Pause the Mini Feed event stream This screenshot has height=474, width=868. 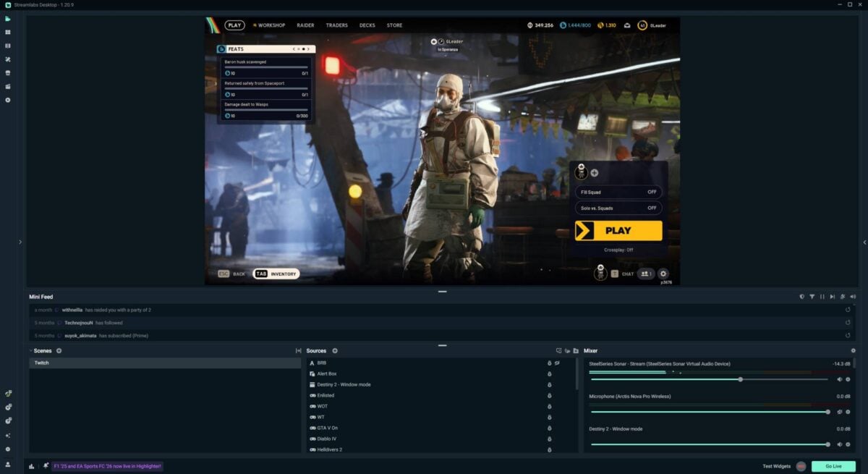point(822,297)
